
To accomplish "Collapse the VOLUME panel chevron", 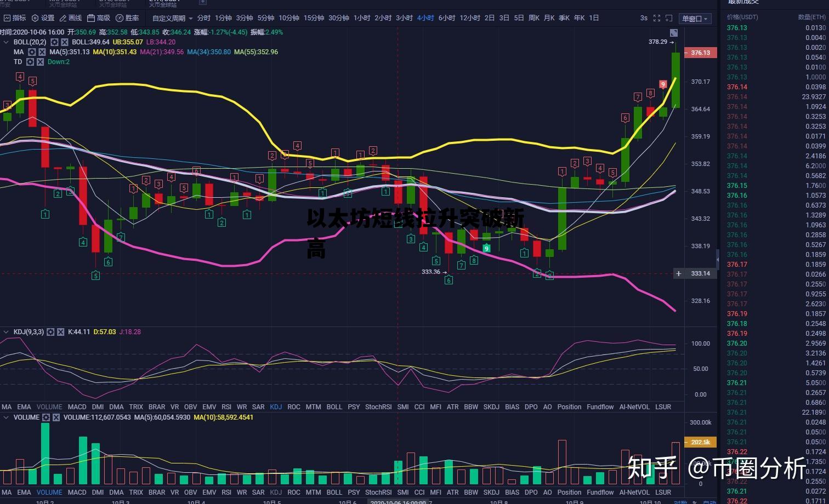I will click(7, 417).
